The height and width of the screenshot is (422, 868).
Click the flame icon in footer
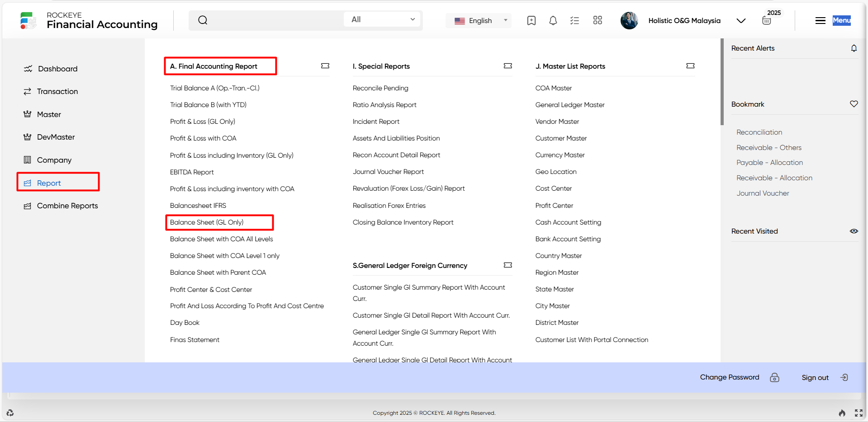[x=842, y=413]
